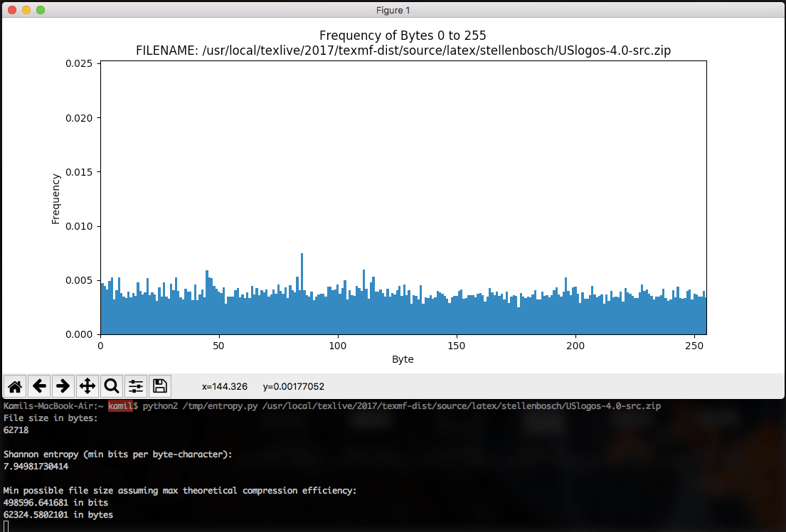
Task: Click the x-axis tick label 50
Action: coord(218,346)
